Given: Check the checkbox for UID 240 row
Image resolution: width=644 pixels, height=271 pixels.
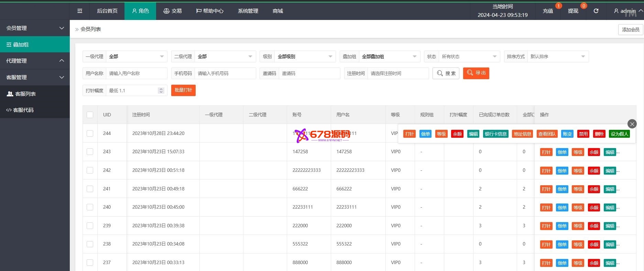Looking at the screenshot, I should [90, 207].
